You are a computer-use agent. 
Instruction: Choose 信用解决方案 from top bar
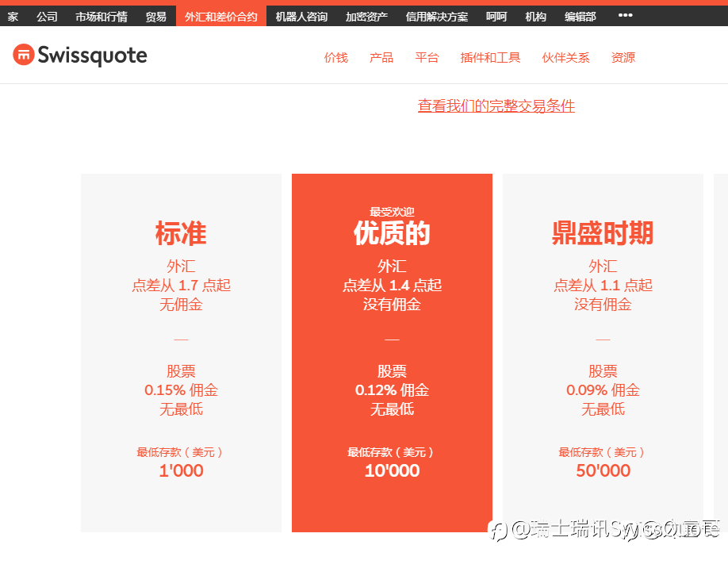click(x=436, y=17)
